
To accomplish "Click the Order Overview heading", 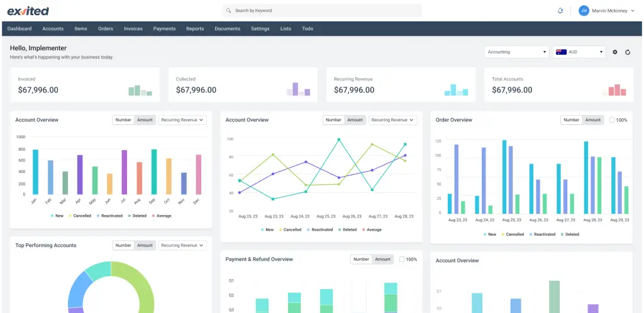I will coord(454,120).
